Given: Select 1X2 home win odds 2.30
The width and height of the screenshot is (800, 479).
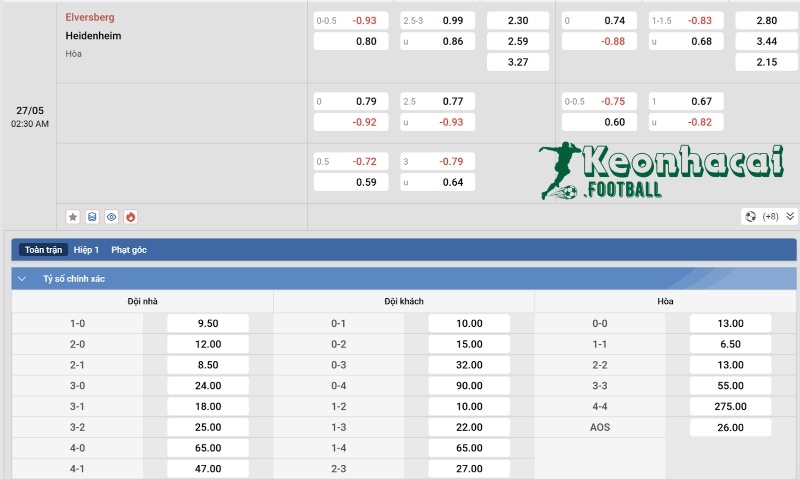Looking at the screenshot, I should click(x=518, y=20).
